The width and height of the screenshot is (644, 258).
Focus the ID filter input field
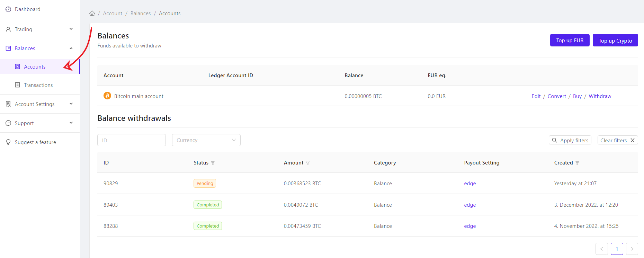coord(132,140)
